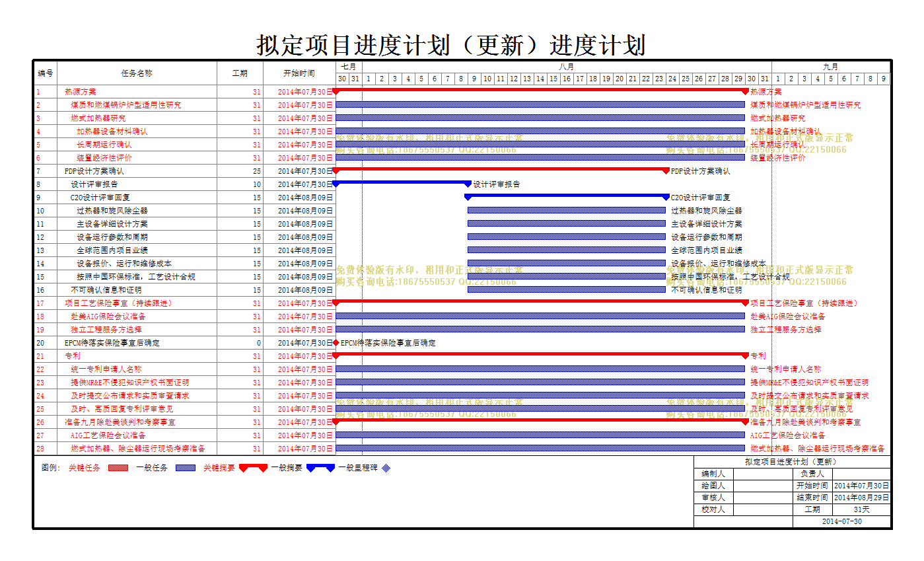Click 设备报价、运行和维修成本 in the task name column
The width and height of the screenshot is (924, 561).
point(124,264)
